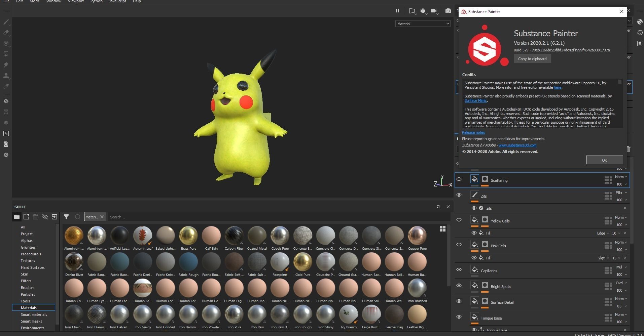Toggle visibility of the zits effect
This screenshot has width=644, height=336.
[474, 208]
